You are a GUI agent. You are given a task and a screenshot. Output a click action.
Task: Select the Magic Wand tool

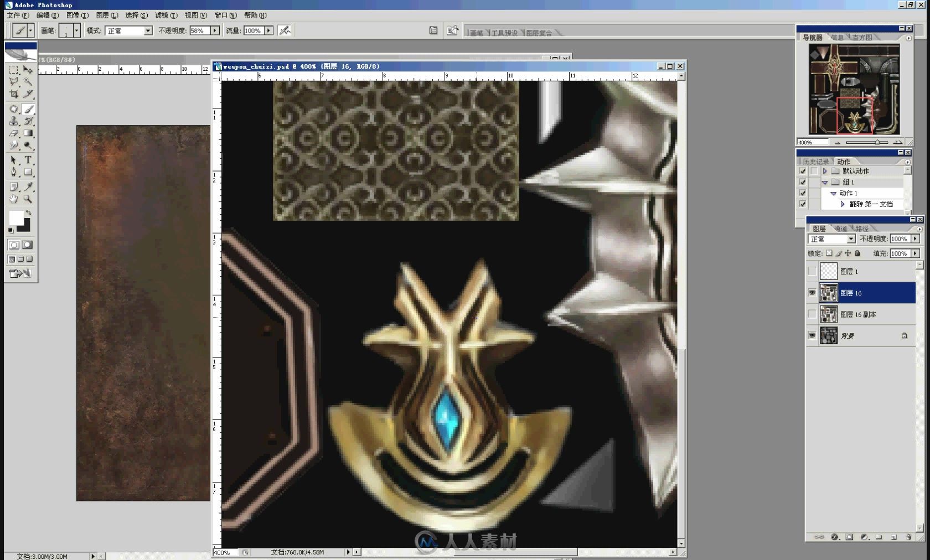(28, 82)
